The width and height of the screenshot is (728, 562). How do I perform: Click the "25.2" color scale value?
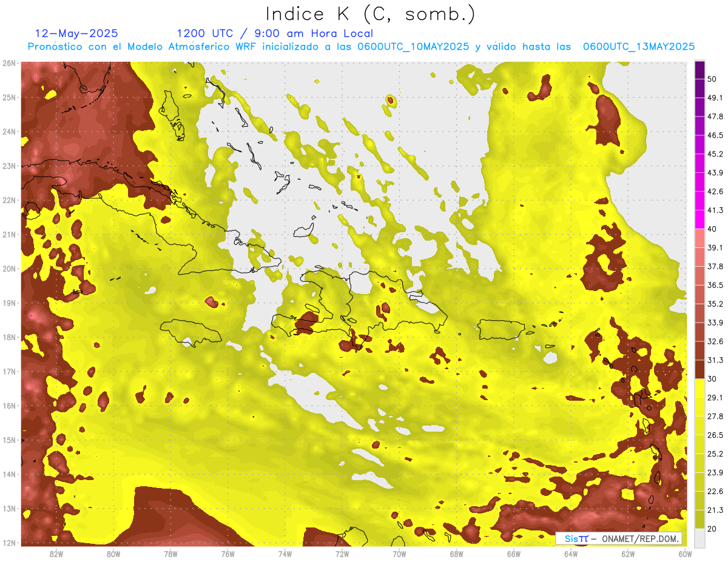[x=715, y=453]
